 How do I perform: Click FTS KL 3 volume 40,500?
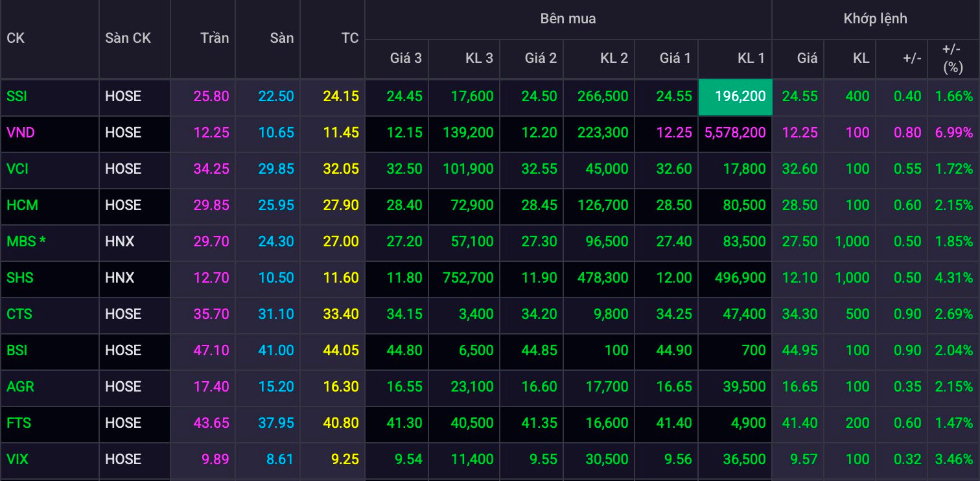(x=472, y=423)
